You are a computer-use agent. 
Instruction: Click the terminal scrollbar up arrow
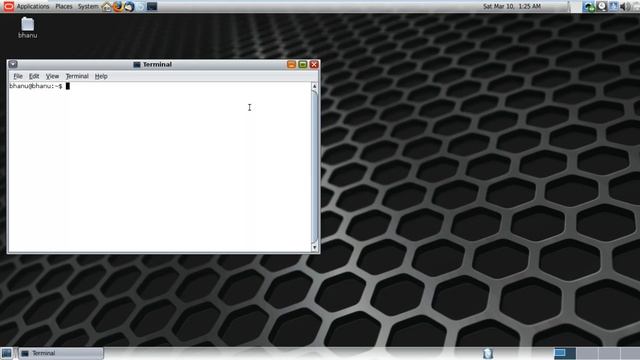(314, 86)
